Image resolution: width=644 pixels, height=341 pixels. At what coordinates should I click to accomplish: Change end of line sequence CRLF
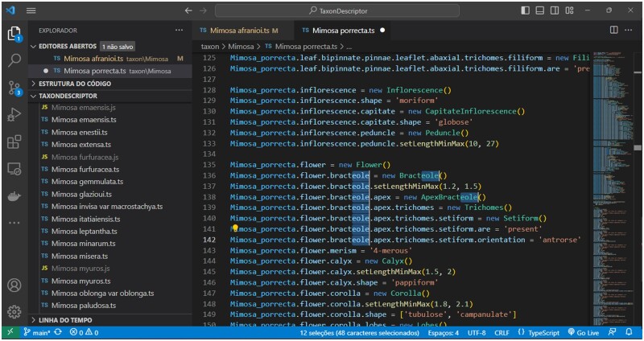[x=502, y=333]
